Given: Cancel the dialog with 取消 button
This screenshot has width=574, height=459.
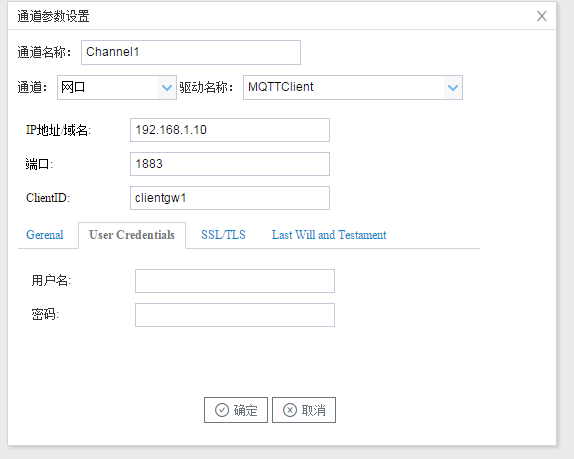Looking at the screenshot, I should (304, 410).
